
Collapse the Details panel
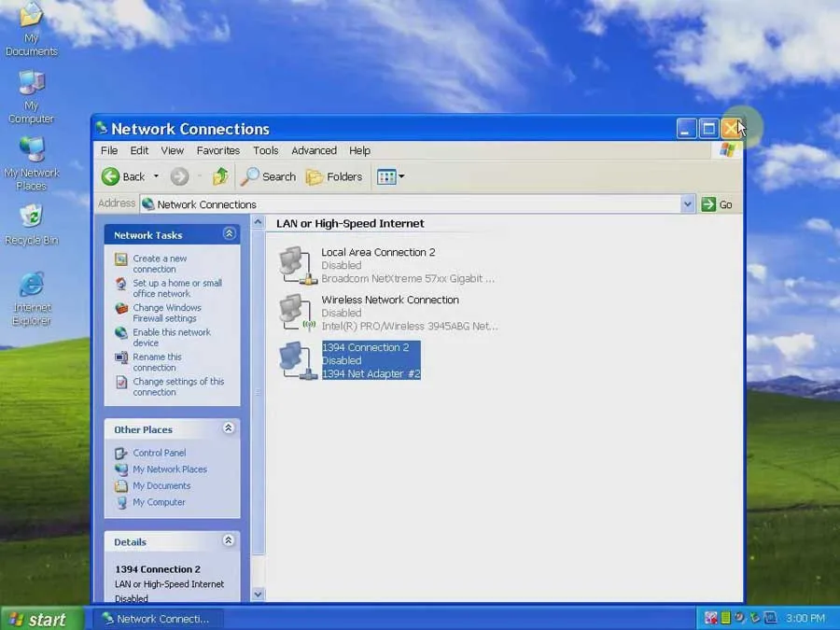[229, 540]
